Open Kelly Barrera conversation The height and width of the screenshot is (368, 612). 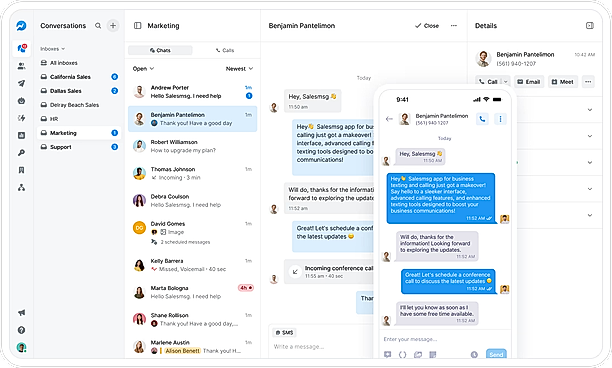(x=192, y=265)
